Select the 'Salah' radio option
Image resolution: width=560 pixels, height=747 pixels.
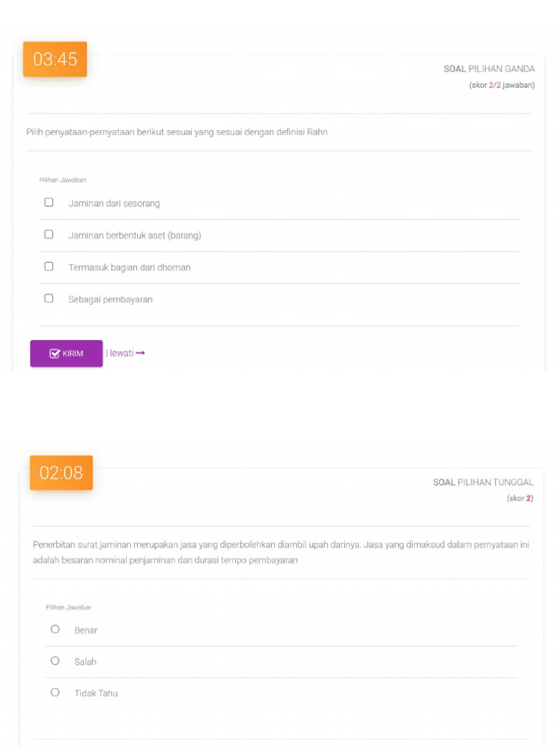tap(55, 661)
